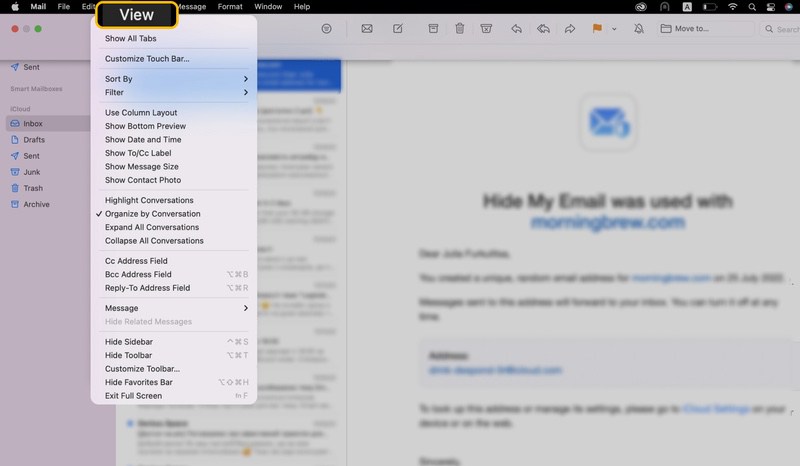Click the iCloud Settings link in email

716,409
